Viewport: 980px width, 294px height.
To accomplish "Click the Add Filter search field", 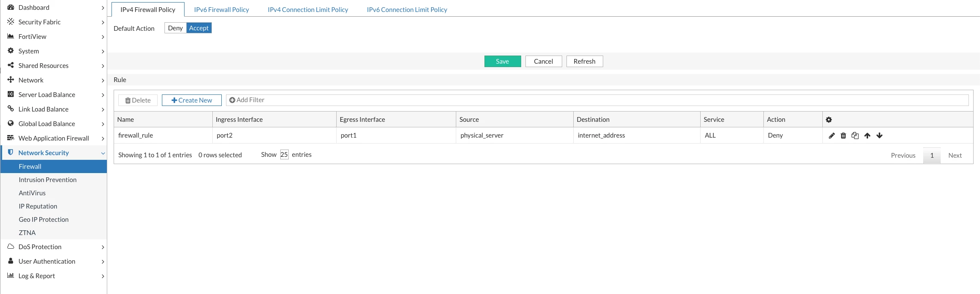I will (x=597, y=100).
